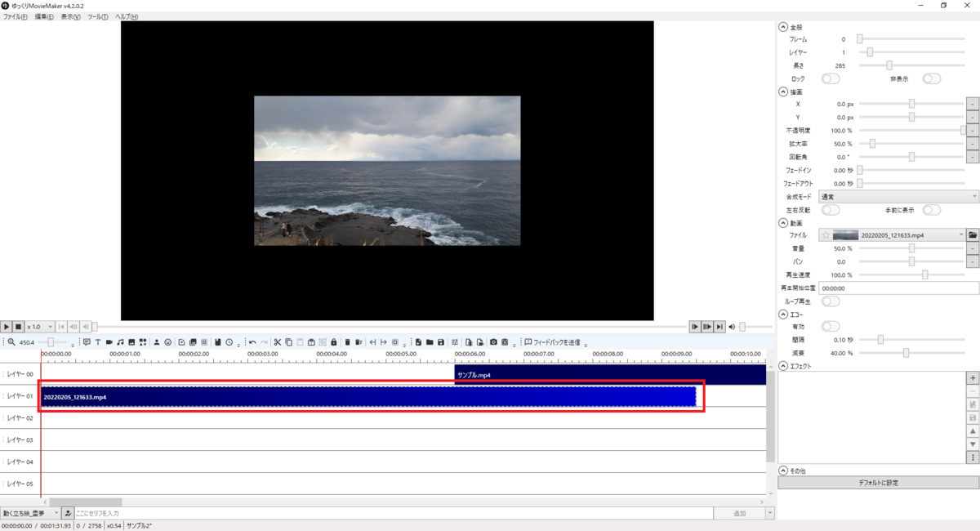Open the ヘルプ menu
The width and height of the screenshot is (980, 531).
click(127, 17)
